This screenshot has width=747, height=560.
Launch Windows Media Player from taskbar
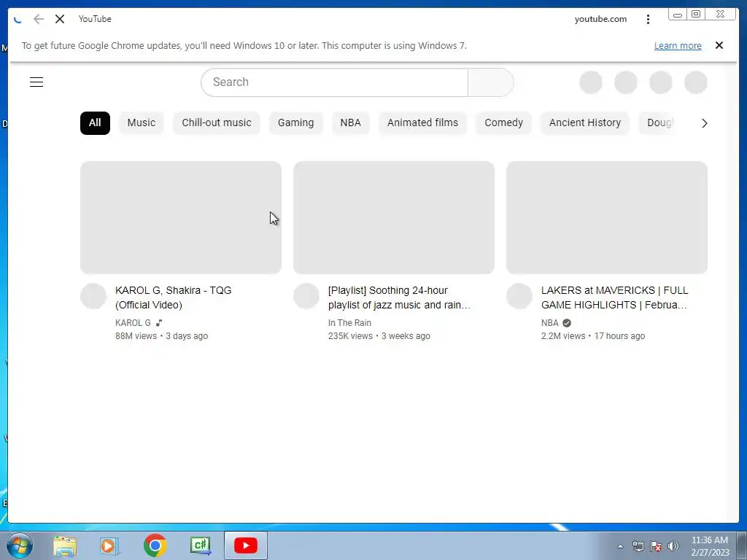109,546
